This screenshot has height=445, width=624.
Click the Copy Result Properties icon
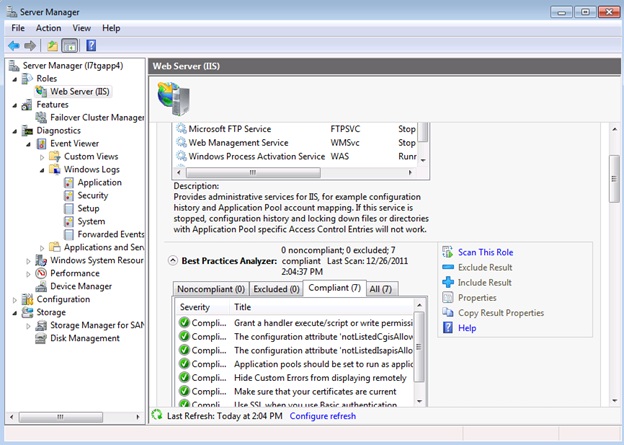coord(448,312)
